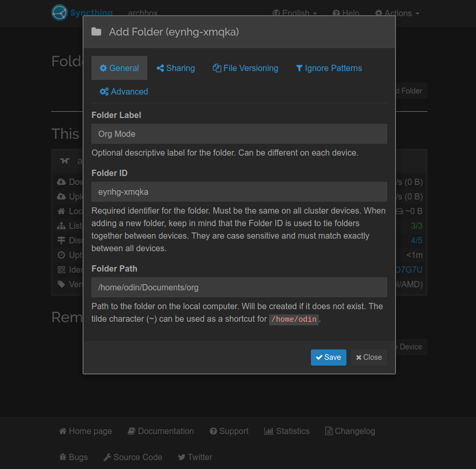Image resolution: width=476 pixels, height=469 pixels.
Task: Close the Add Folder dialog
Action: [x=369, y=357]
